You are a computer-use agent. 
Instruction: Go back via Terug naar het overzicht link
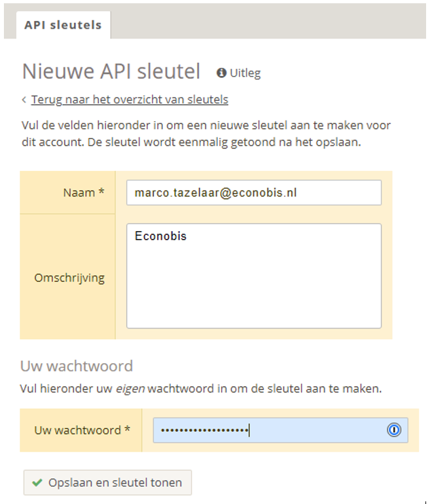130,99
